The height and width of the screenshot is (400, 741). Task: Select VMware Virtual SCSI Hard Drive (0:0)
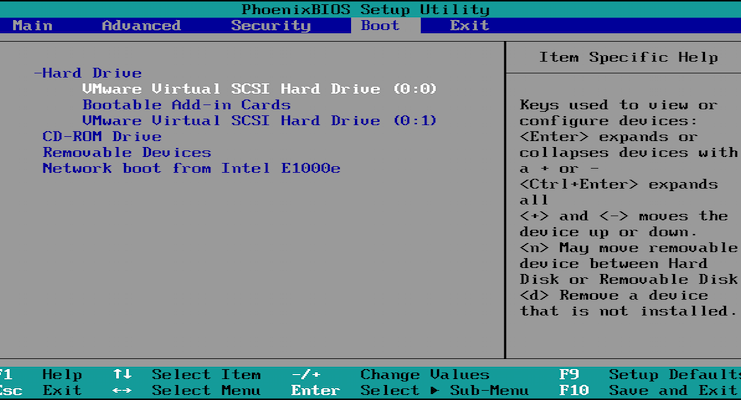pyautogui.click(x=259, y=89)
